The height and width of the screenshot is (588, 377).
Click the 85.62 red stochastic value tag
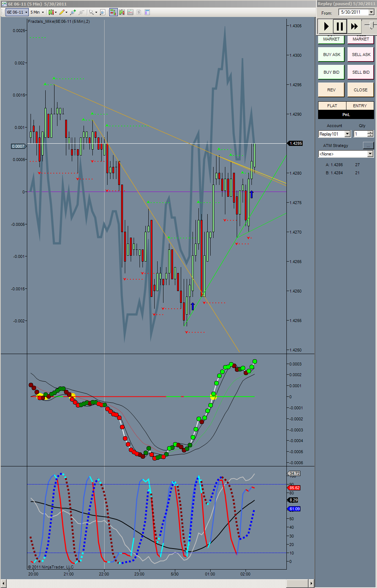[294, 488]
